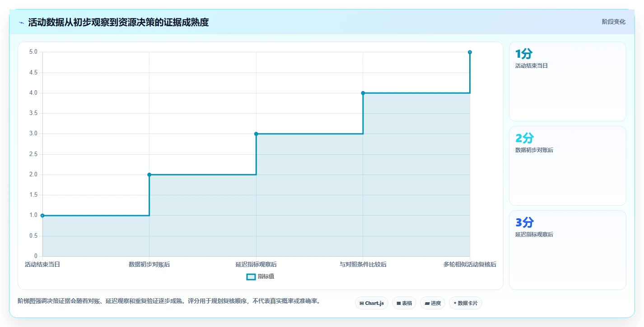Click the 阶段变化 label in header

pos(614,22)
